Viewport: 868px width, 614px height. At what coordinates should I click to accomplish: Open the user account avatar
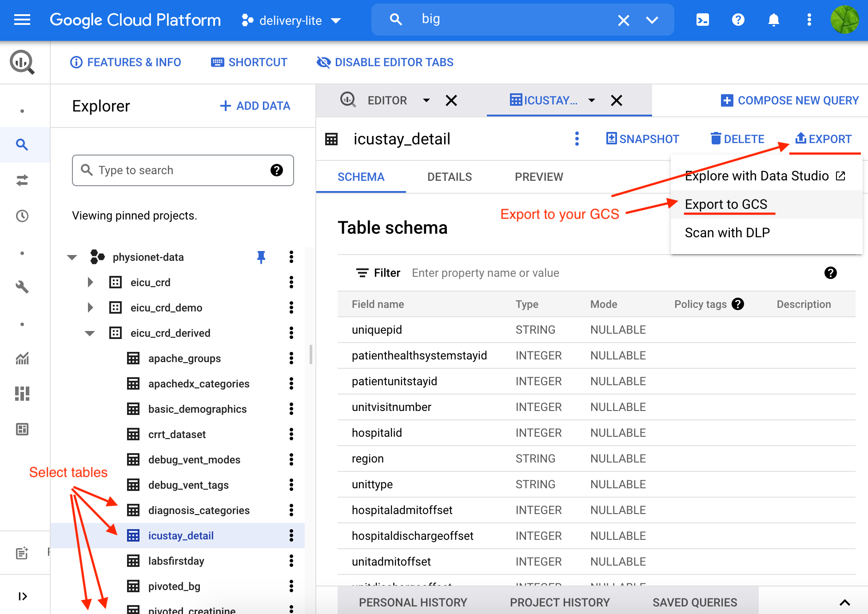click(844, 20)
